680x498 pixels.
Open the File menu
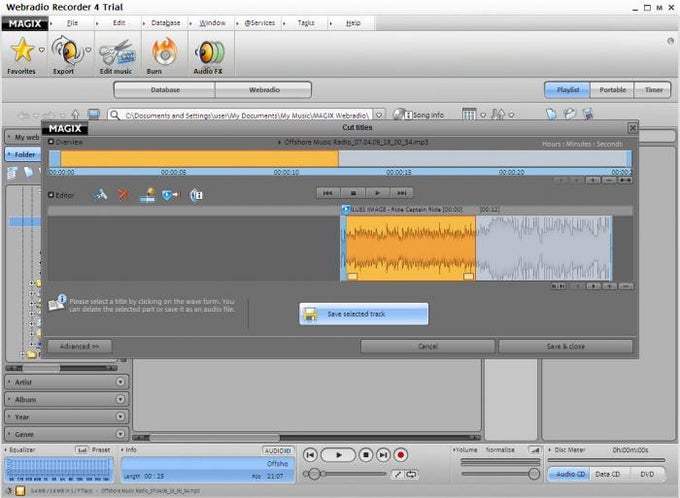pyautogui.click(x=72, y=23)
